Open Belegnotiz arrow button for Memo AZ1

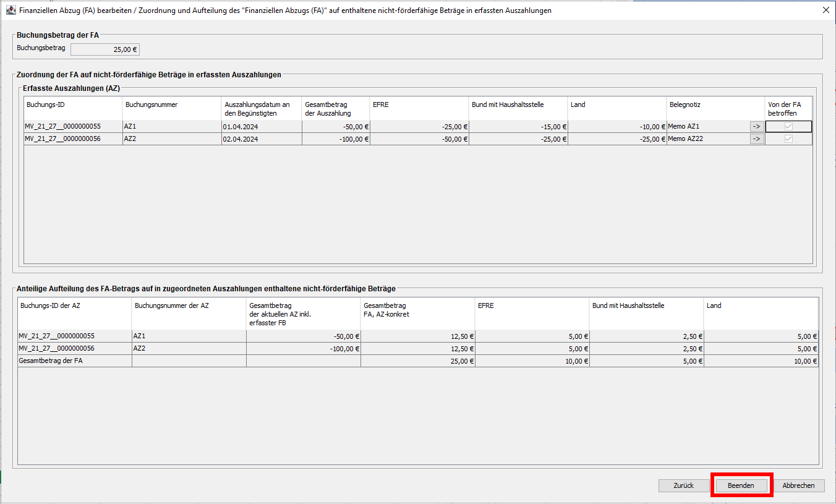(756, 126)
